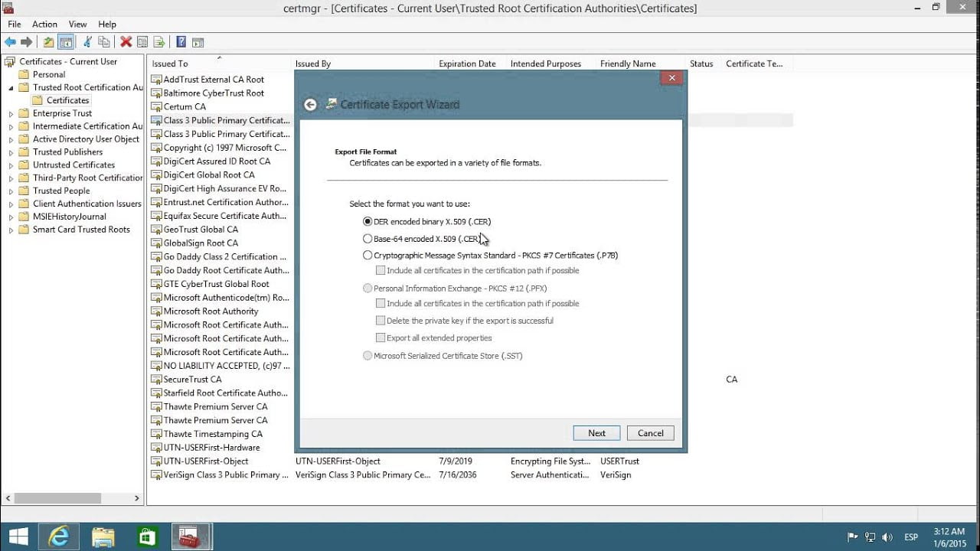This screenshot has width=980, height=551.
Task: Click the Export List toolbar icon
Action: [x=159, y=41]
